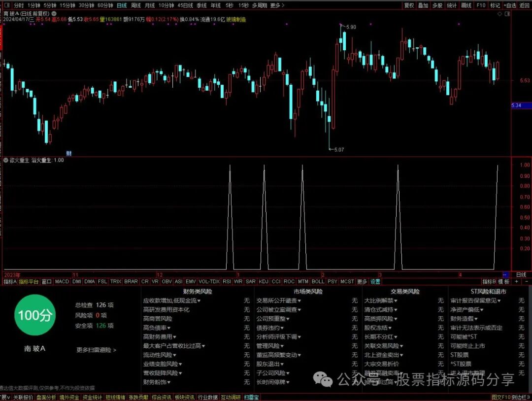Open the 更多 periods dropdown
Image resolution: width=532 pixels, height=401 pixels.
pyautogui.click(x=277, y=5)
